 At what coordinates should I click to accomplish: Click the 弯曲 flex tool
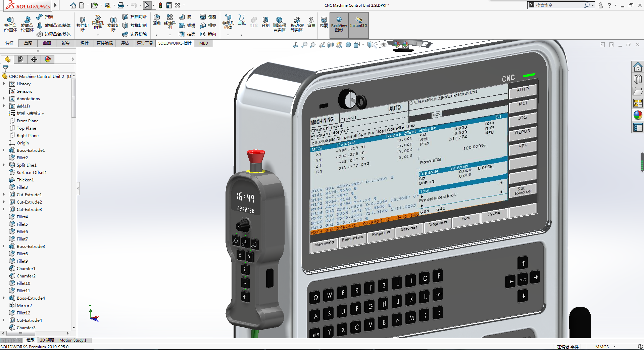coord(311,22)
